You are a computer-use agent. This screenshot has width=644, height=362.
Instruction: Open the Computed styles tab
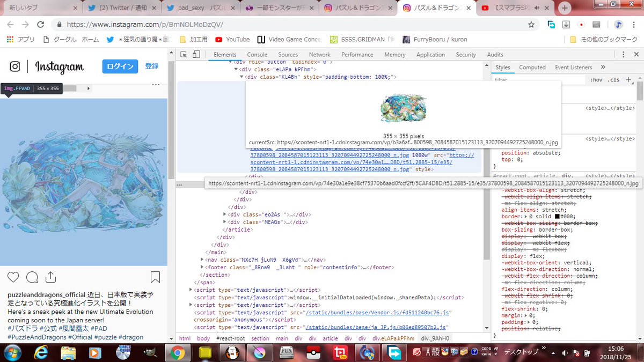(x=532, y=67)
